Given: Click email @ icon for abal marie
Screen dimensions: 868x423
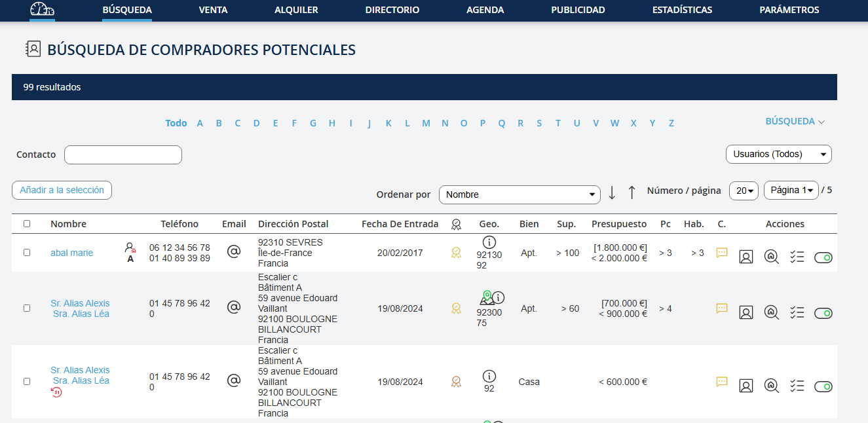Looking at the screenshot, I should point(234,251).
